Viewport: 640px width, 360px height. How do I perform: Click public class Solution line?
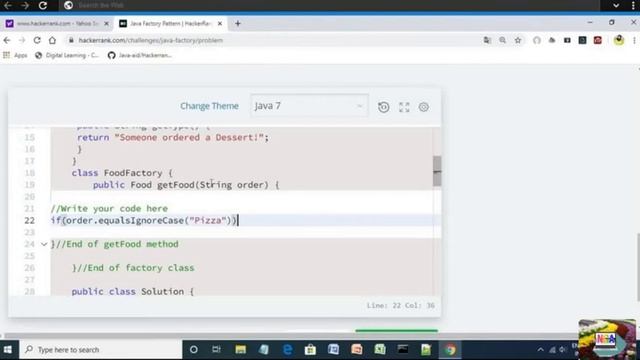click(133, 291)
